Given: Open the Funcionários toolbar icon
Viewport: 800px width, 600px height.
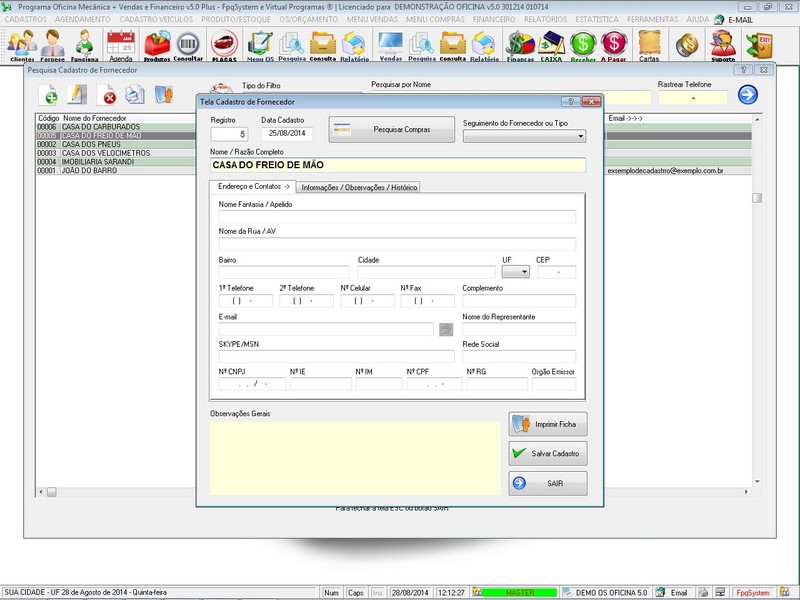Looking at the screenshot, I should tap(84, 45).
